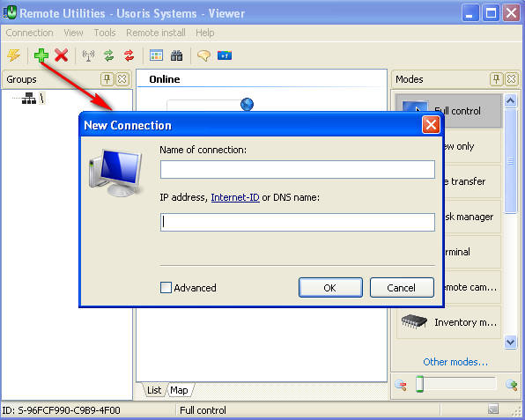Open the Help menu
The image size is (525, 420).
[x=205, y=33]
